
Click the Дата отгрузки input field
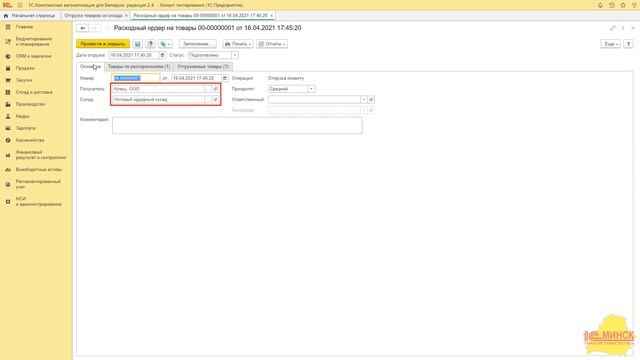tap(134, 55)
